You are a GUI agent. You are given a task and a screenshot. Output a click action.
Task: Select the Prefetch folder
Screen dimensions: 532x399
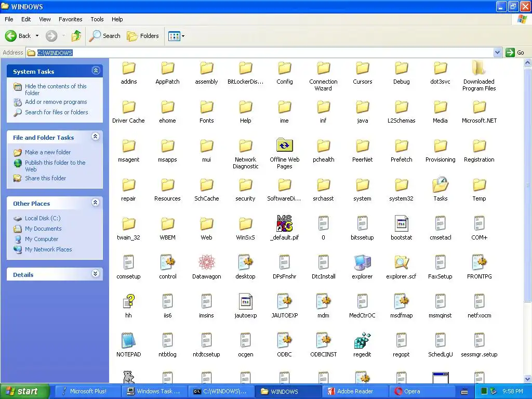(x=402, y=146)
